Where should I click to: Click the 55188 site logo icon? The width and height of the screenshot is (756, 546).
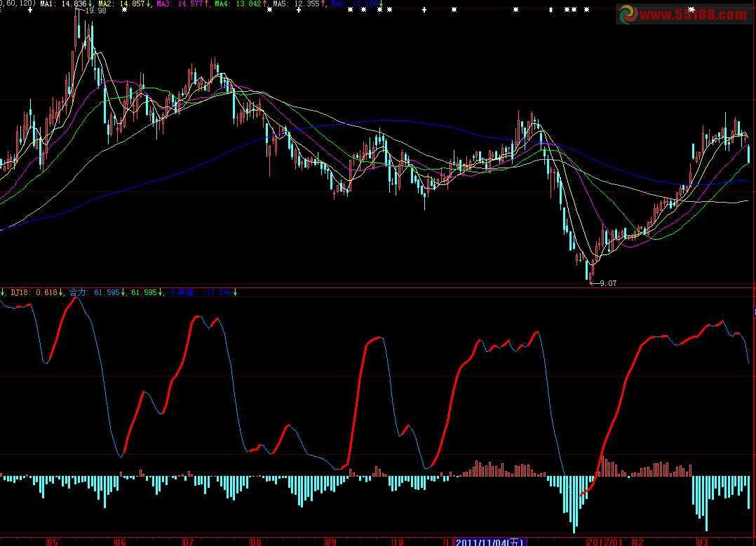tap(628, 15)
